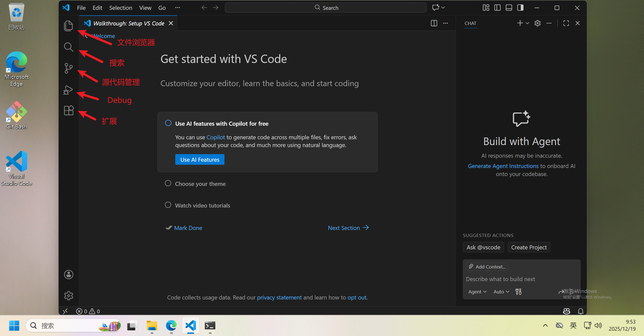The width and height of the screenshot is (644, 336).
Task: Open the Extensions view icon
Action: coord(68,111)
